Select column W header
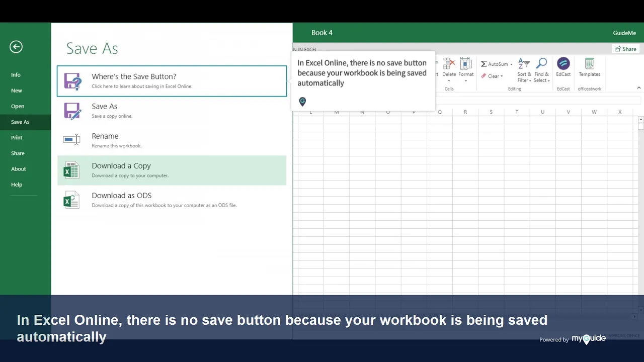Screen dimensions: 644x362 click(x=594, y=112)
